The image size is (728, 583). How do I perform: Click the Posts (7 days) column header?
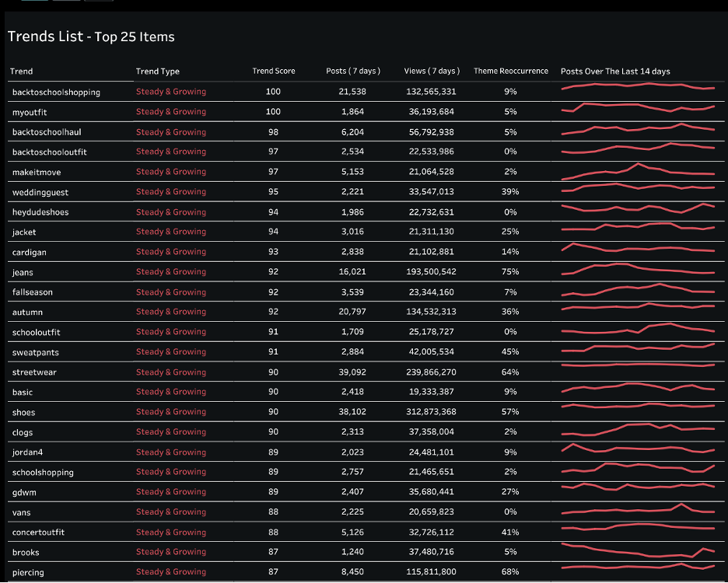click(353, 72)
